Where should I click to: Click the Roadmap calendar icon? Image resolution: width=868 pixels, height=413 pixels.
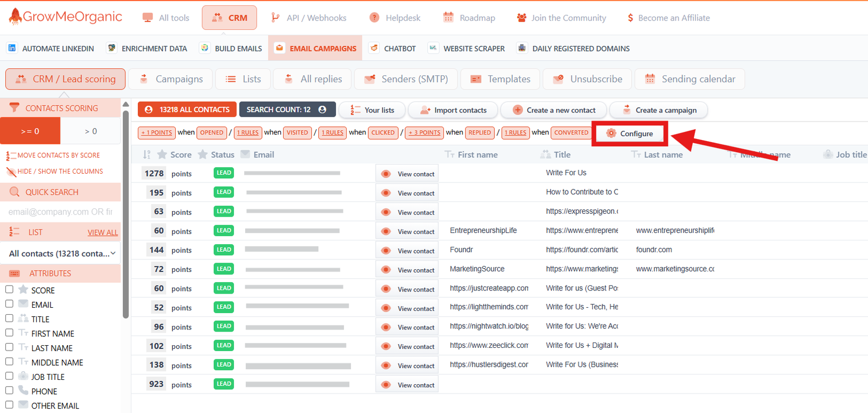(x=448, y=17)
